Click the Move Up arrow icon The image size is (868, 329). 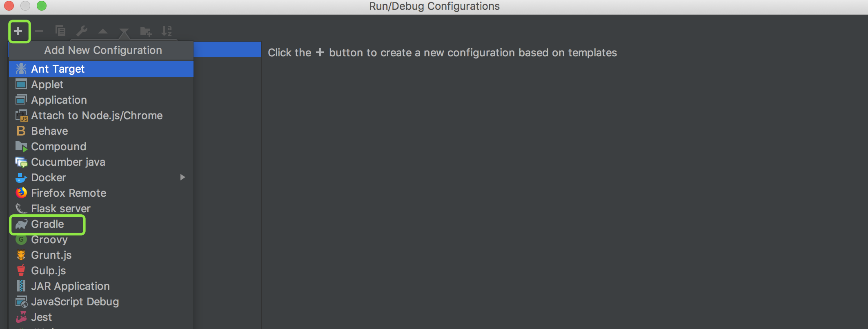[x=103, y=31]
